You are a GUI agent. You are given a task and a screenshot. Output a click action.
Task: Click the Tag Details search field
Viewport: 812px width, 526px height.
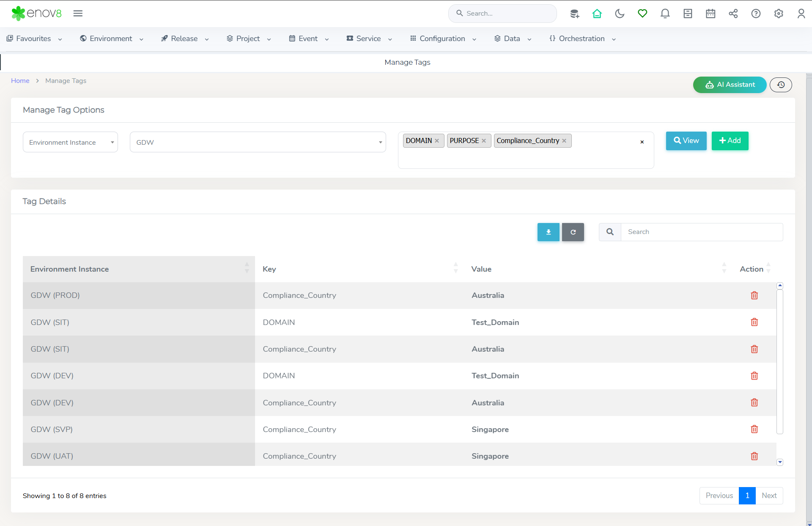[701, 232]
